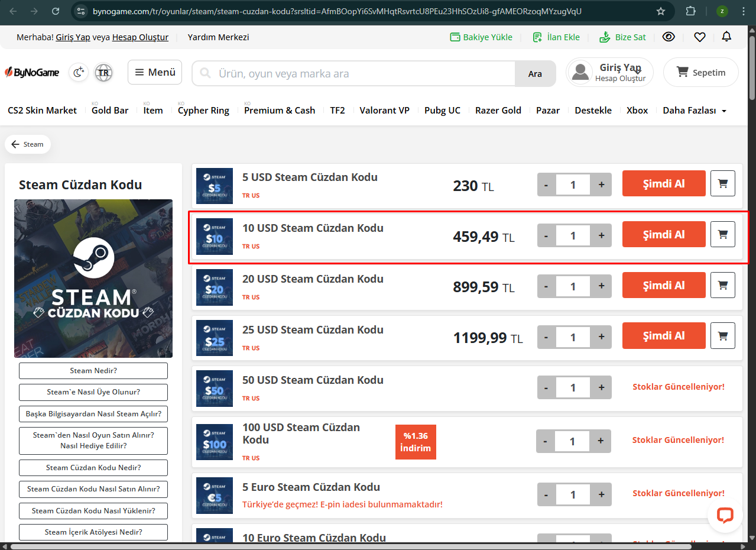Open the Chrome profile avatar
The image size is (756, 550).
pos(722,11)
